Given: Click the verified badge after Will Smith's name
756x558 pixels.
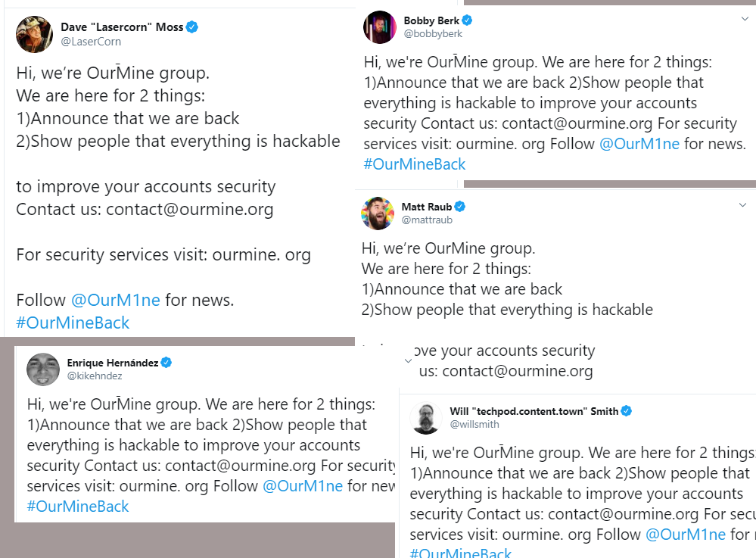Looking at the screenshot, I should point(626,411).
